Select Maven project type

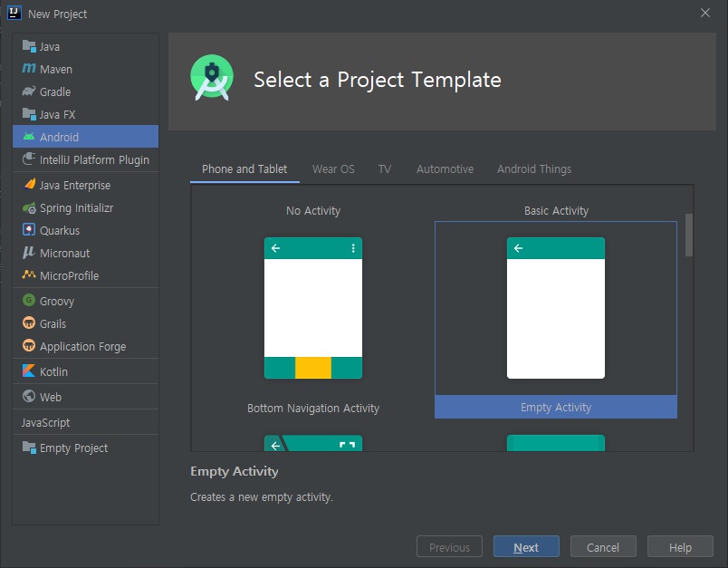pyautogui.click(x=85, y=69)
